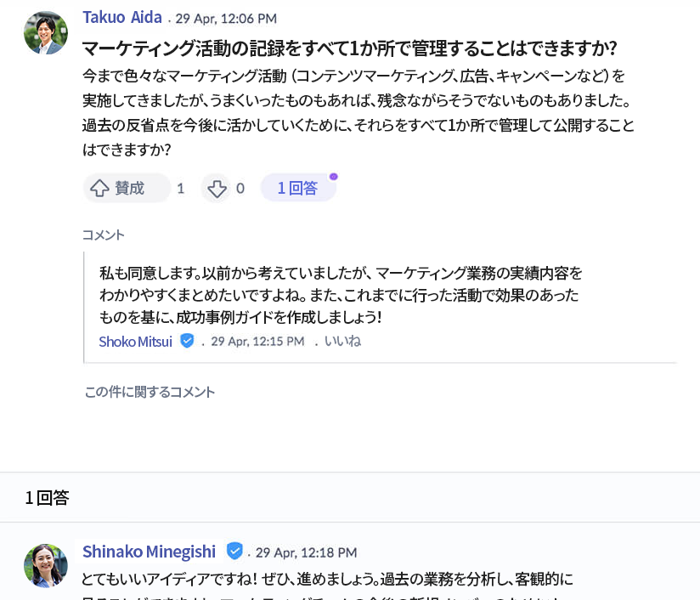Click the 12:18 PM answer timestamp
This screenshot has height=600, width=700.
[306, 552]
